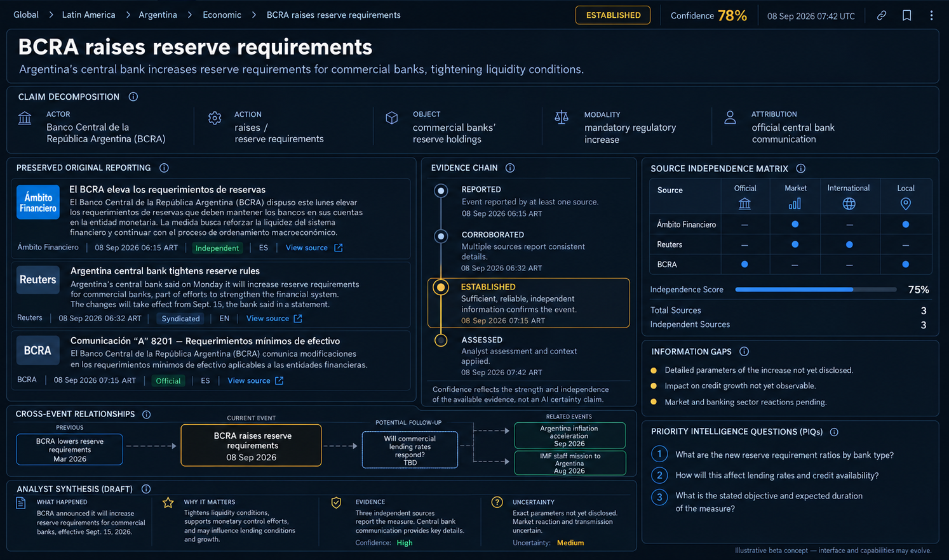Show info for Analyst Synthesis draft
Screen dimensions: 949x560
pyautogui.click(x=146, y=490)
